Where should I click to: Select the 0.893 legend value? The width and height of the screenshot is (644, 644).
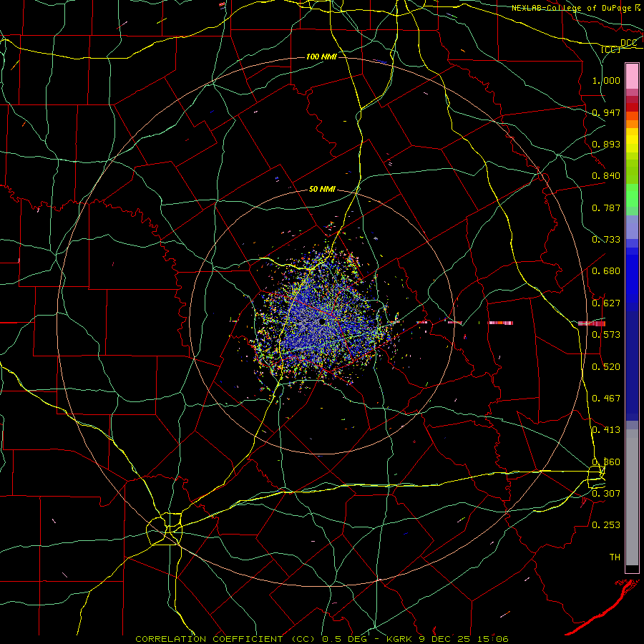[606, 144]
